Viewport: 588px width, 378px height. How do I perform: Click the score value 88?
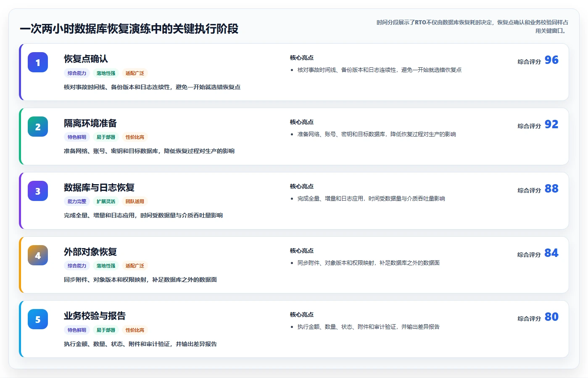pos(551,189)
